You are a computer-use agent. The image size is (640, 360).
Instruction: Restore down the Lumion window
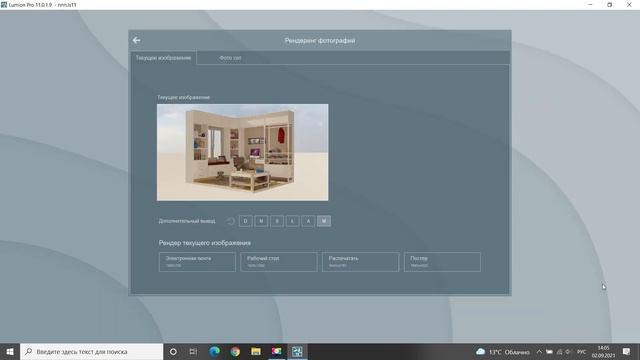click(x=609, y=4)
